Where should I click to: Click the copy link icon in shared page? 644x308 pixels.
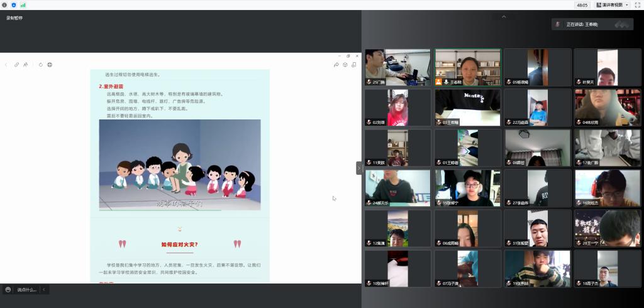click(16, 64)
